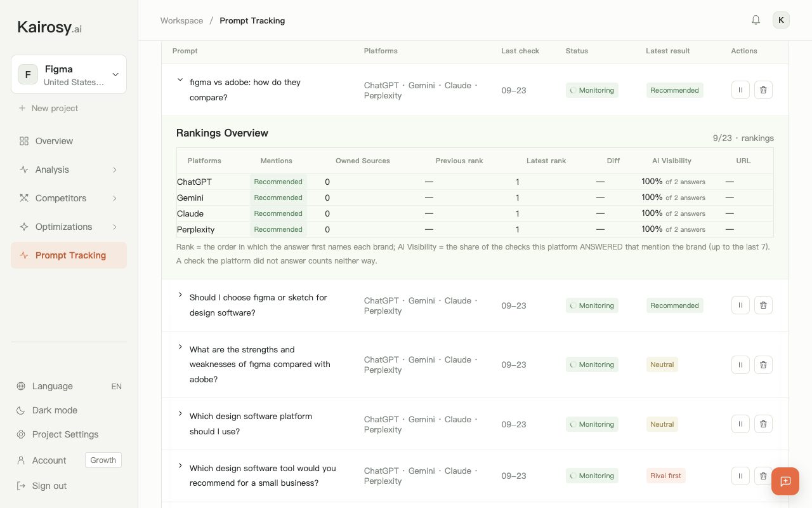
Task: Delete the 'figma vs adobe' prompt
Action: point(763,90)
